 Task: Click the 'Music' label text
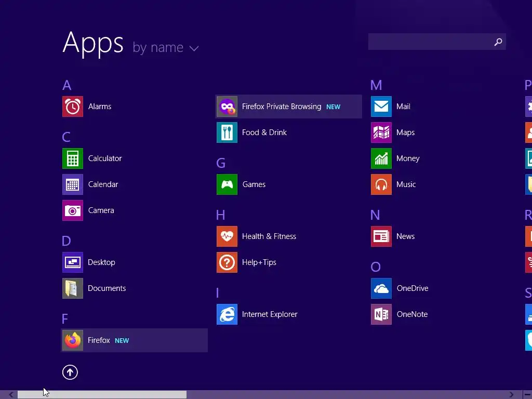[406, 184]
